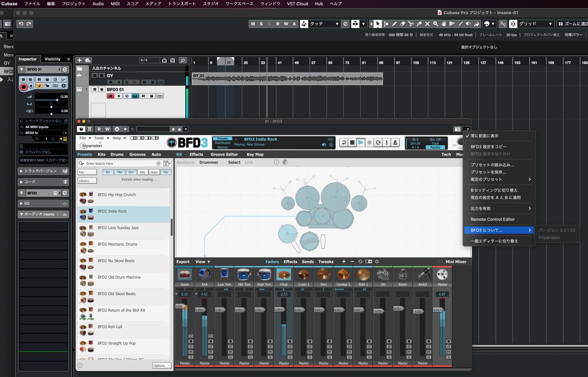Toggle the Kit filter button in presets browser

(x=108, y=172)
